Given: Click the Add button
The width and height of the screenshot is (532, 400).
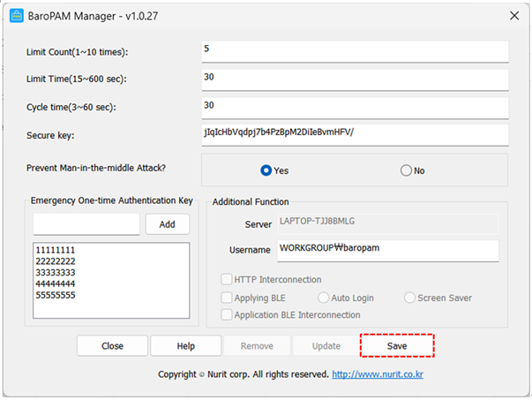Looking at the screenshot, I should tap(168, 224).
